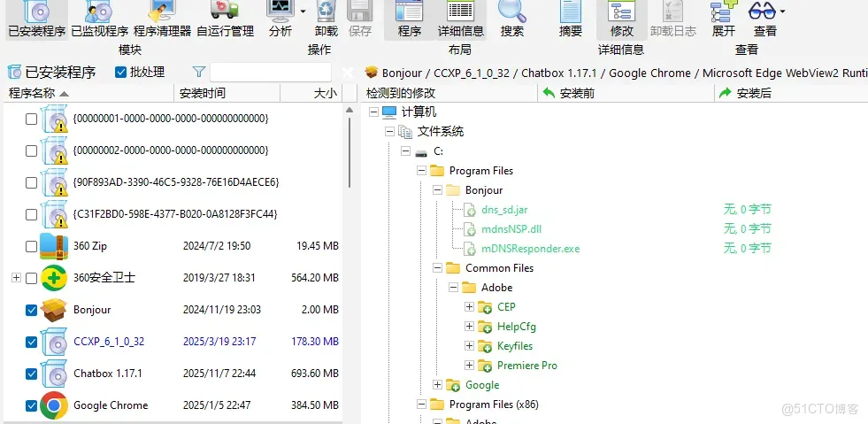Image resolution: width=868 pixels, height=424 pixels.
Task: Check the 360安全卫士 checkbox
Action: pyautogui.click(x=32, y=278)
